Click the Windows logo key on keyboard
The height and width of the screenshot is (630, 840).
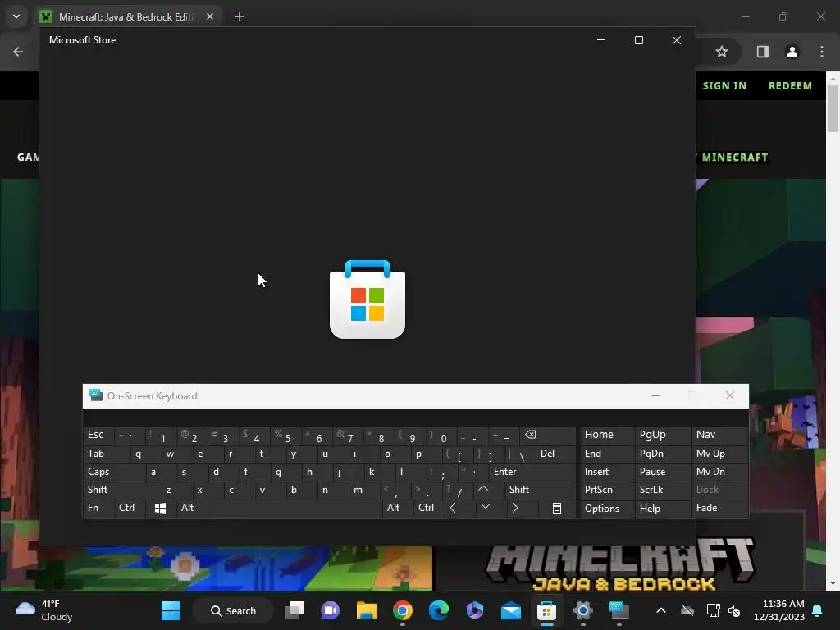(x=160, y=508)
